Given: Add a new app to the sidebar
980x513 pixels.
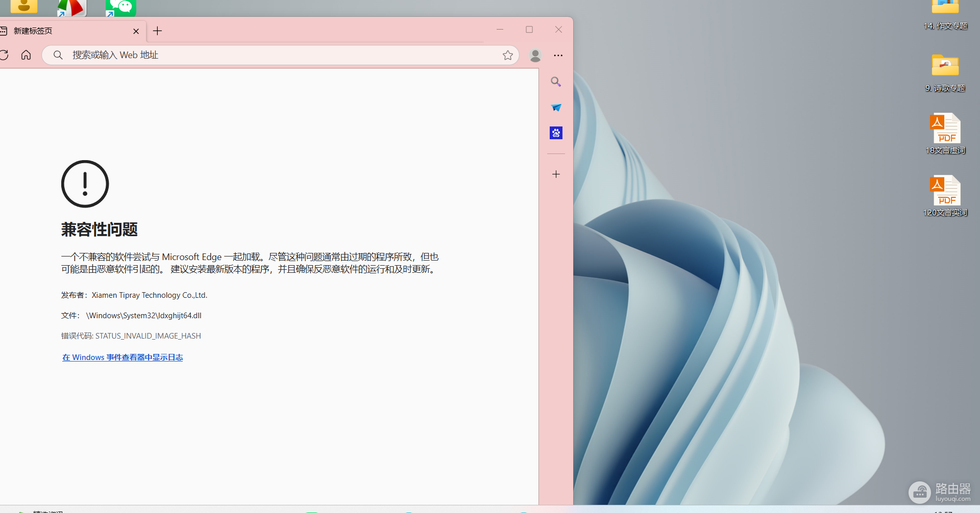Looking at the screenshot, I should 556,174.
